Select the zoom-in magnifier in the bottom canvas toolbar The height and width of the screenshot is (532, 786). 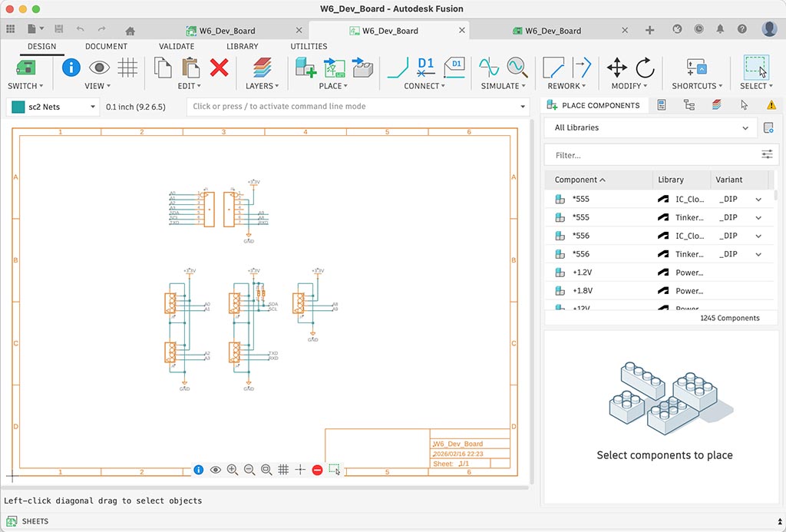coord(232,470)
